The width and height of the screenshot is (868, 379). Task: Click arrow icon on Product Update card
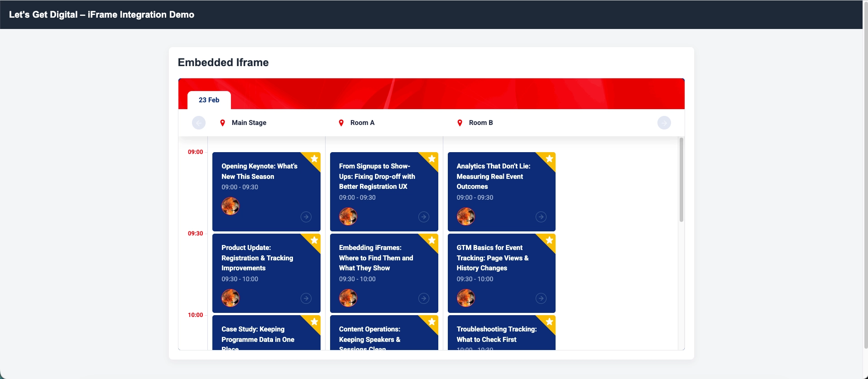pos(306,298)
